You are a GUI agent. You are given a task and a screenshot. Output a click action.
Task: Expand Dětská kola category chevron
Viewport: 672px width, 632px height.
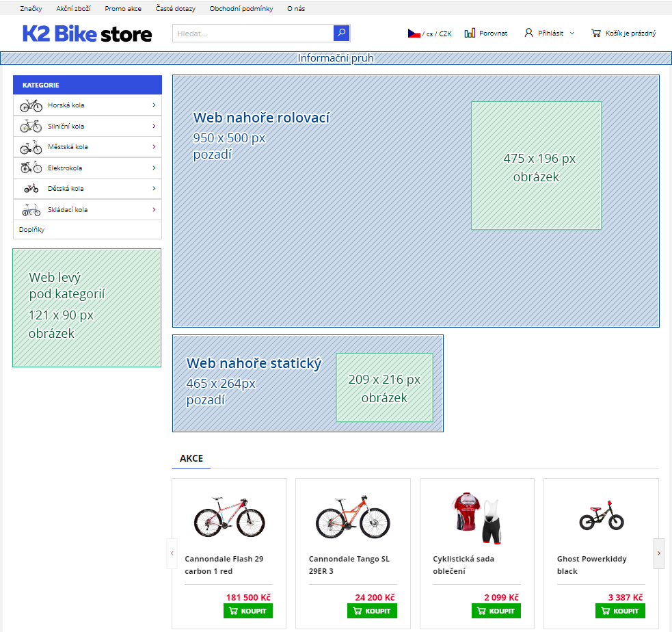coord(154,188)
